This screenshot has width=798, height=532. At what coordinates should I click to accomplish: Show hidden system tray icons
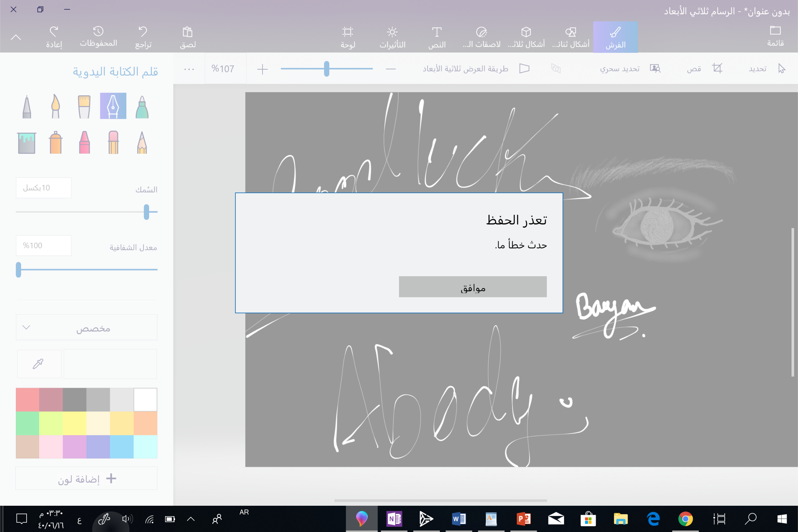pos(191,519)
